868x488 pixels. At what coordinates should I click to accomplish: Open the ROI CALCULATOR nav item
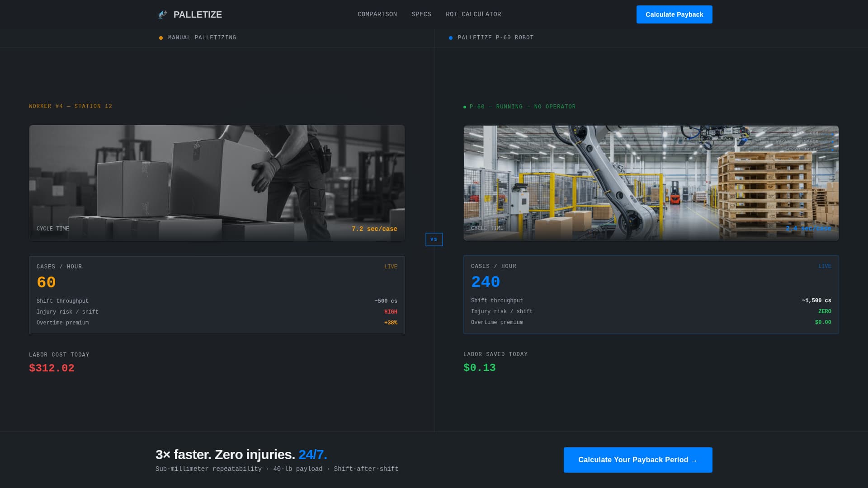tap(473, 14)
